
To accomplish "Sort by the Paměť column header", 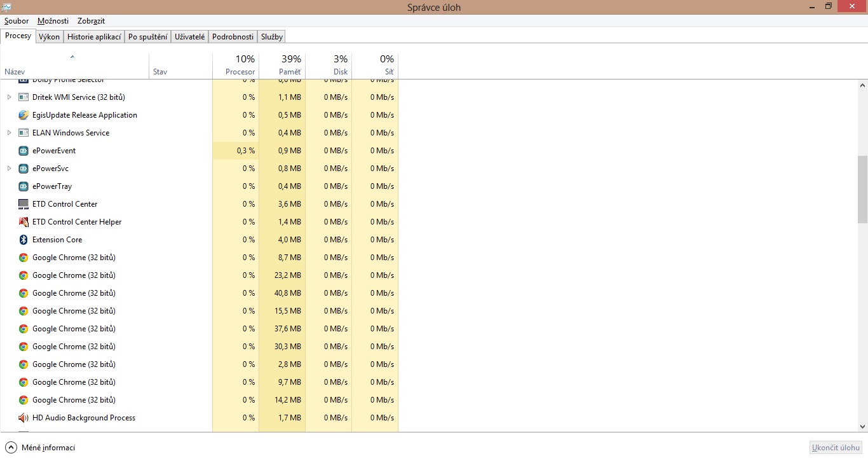I will 282,65.
